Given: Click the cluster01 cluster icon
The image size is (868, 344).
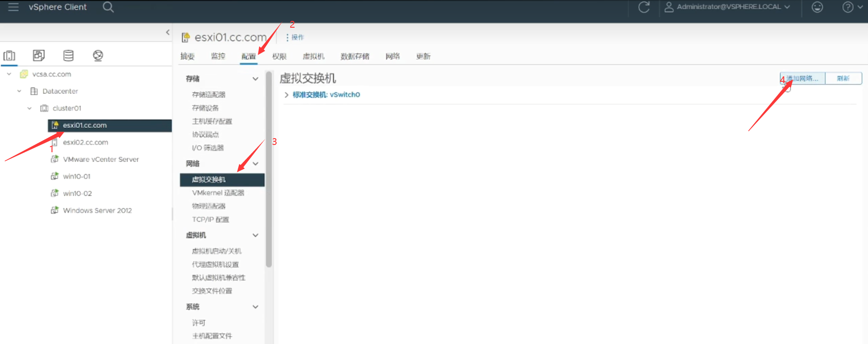Looking at the screenshot, I should [x=44, y=108].
